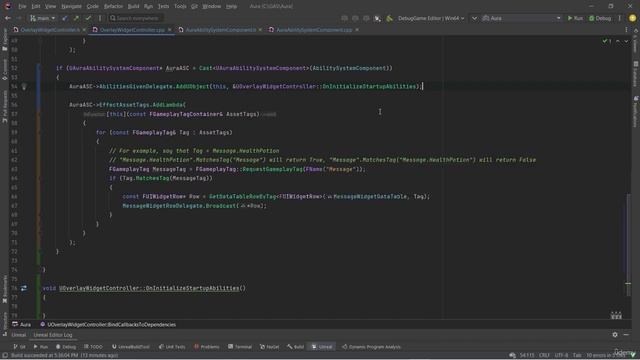The height and width of the screenshot is (360, 640).
Task: Open the UnrealBuildTool window
Action: [130, 347]
